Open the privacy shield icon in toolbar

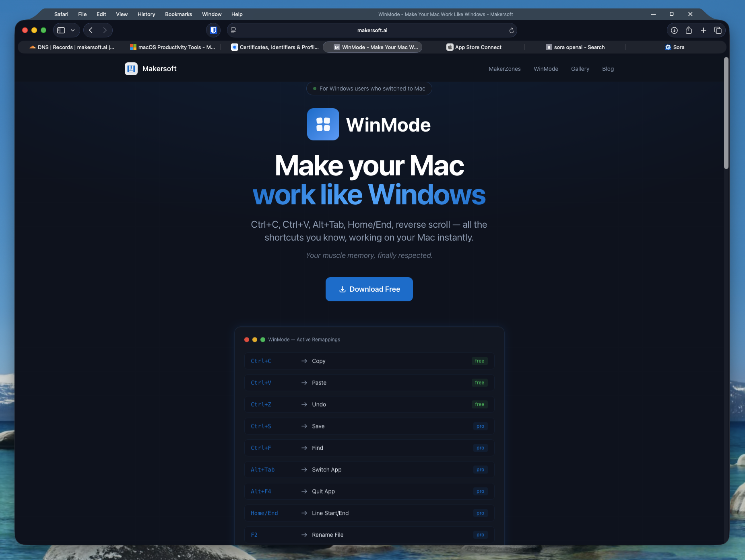tap(213, 30)
